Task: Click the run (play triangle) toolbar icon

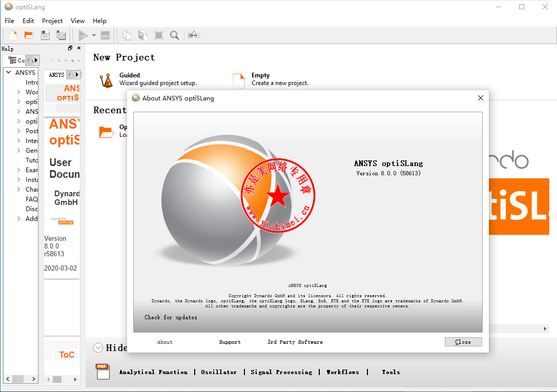Action: pos(83,35)
